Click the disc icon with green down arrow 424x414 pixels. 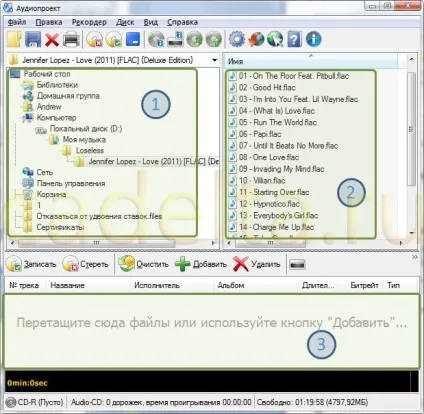(194, 40)
